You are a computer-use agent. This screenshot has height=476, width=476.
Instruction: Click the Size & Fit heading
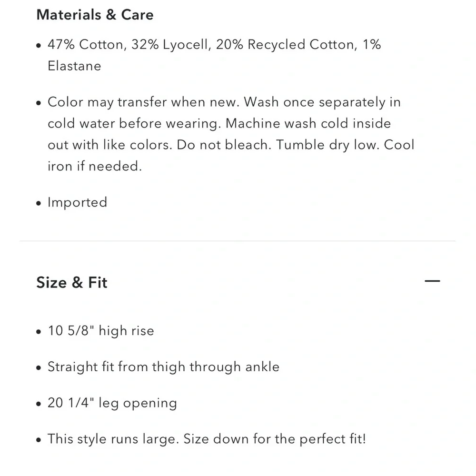point(72,283)
